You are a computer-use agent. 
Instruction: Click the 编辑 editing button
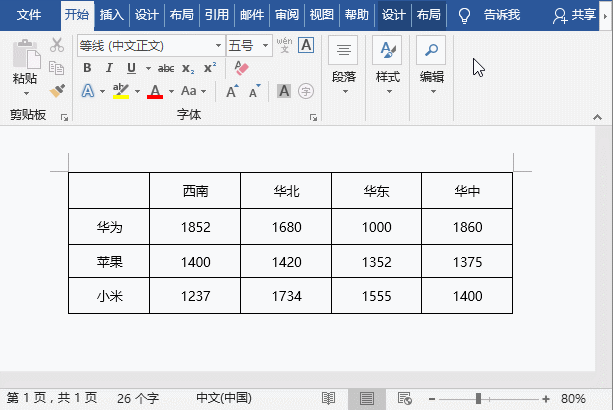coord(431,65)
